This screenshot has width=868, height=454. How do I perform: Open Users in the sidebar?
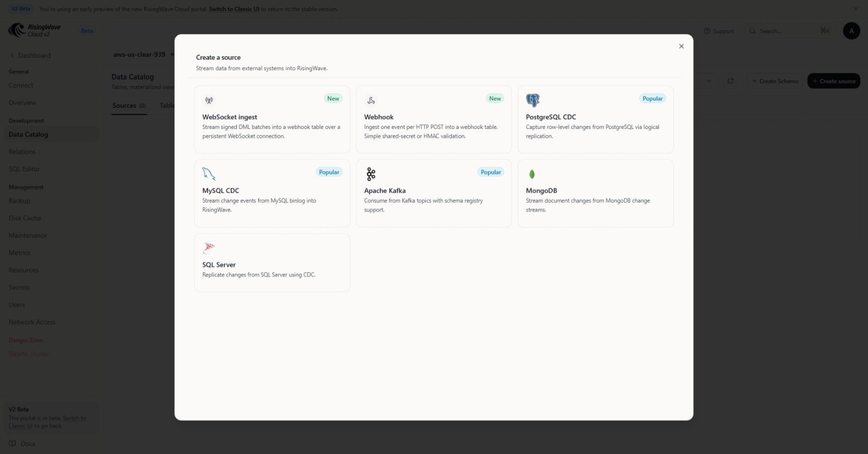pos(16,305)
